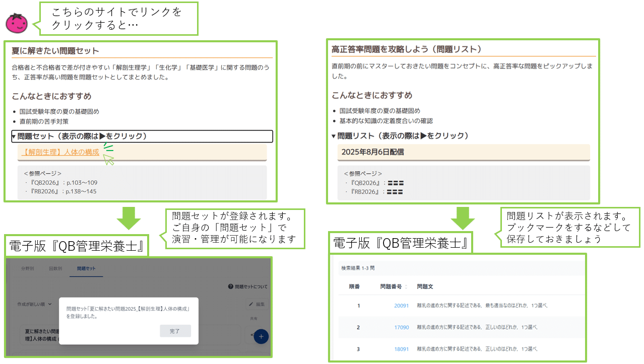Click the sort arrows beside 問題番号

pyautogui.click(x=406, y=287)
